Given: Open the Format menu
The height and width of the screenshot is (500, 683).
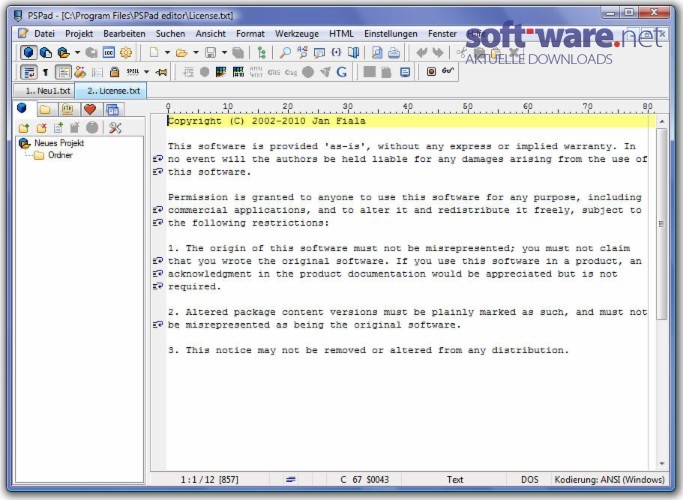Looking at the screenshot, I should pos(250,34).
